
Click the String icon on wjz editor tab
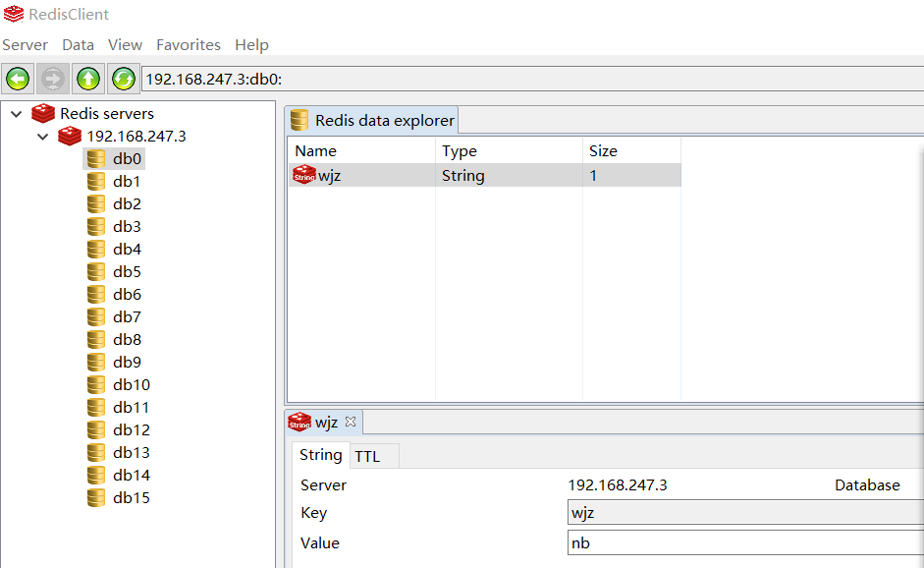pos(299,422)
